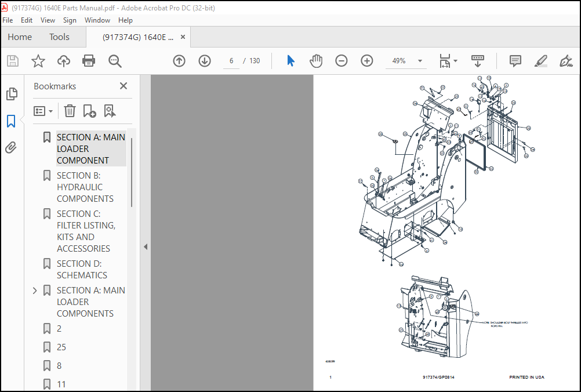The image size is (581, 392).
Task: Click the Bookmarks panel title
Action: [55, 86]
